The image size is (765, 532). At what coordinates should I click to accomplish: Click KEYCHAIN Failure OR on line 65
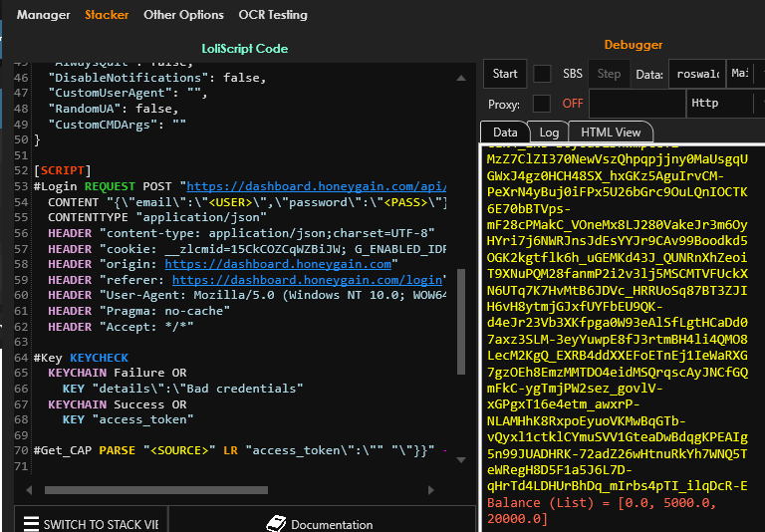coord(118,373)
